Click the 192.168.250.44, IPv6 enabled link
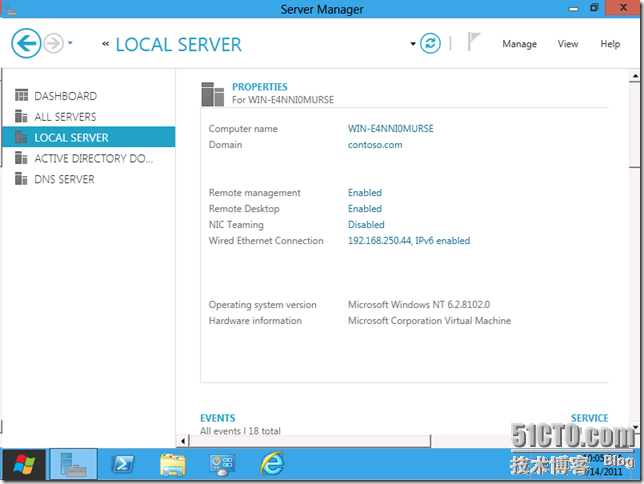This screenshot has height=484, width=644. 409,241
